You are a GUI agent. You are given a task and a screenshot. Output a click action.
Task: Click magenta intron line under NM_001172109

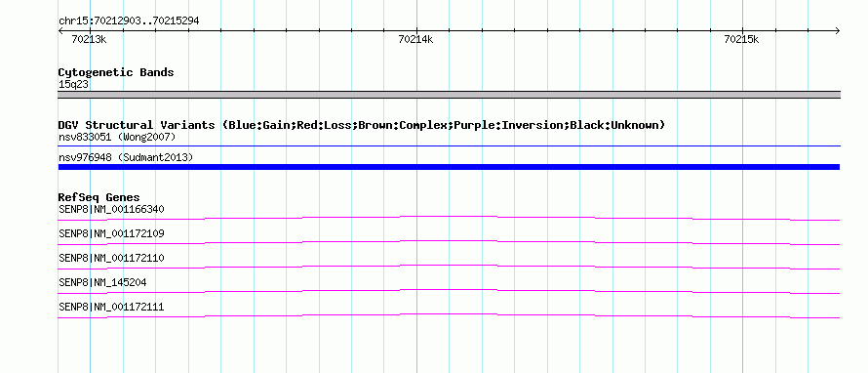click(449, 240)
